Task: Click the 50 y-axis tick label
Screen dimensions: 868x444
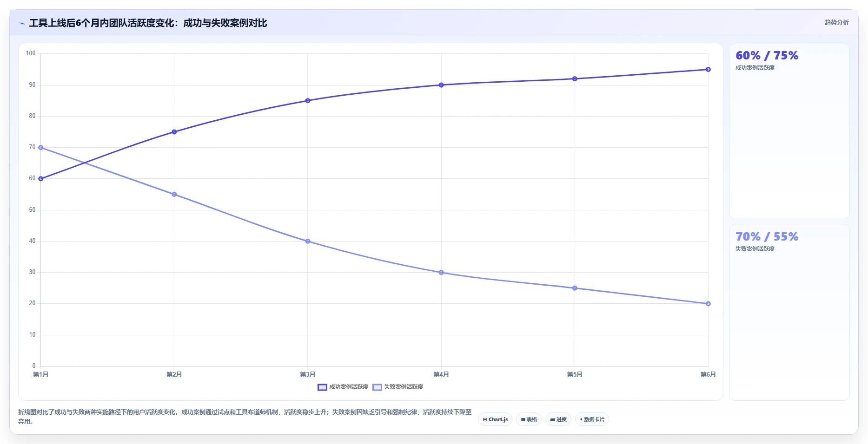Action: tap(32, 210)
